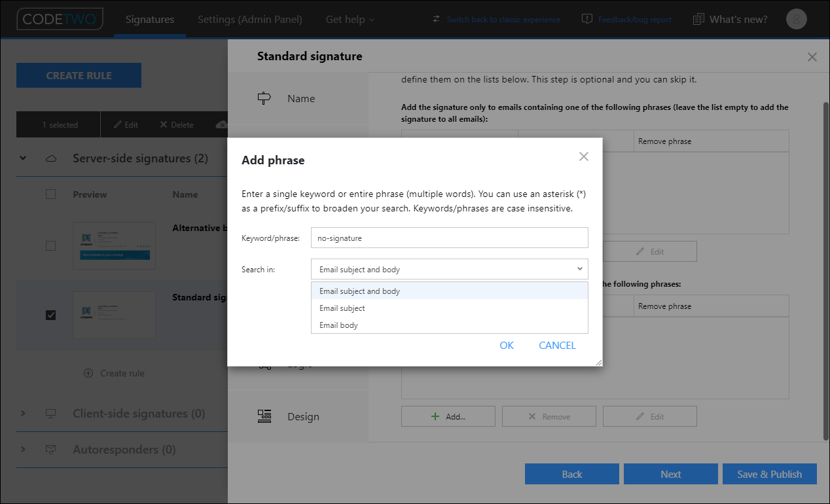The width and height of the screenshot is (830, 504).
Task: Tick the Alternative signature row checkbox
Action: coord(50,245)
